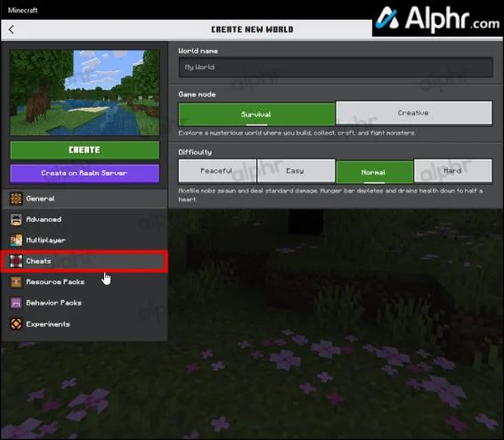Click the Cheats section icon
504x440 pixels.
(x=16, y=261)
